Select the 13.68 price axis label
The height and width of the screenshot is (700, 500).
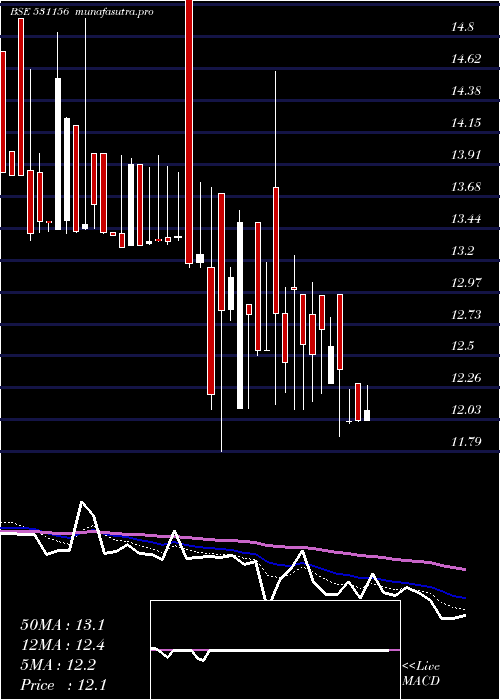click(x=466, y=187)
